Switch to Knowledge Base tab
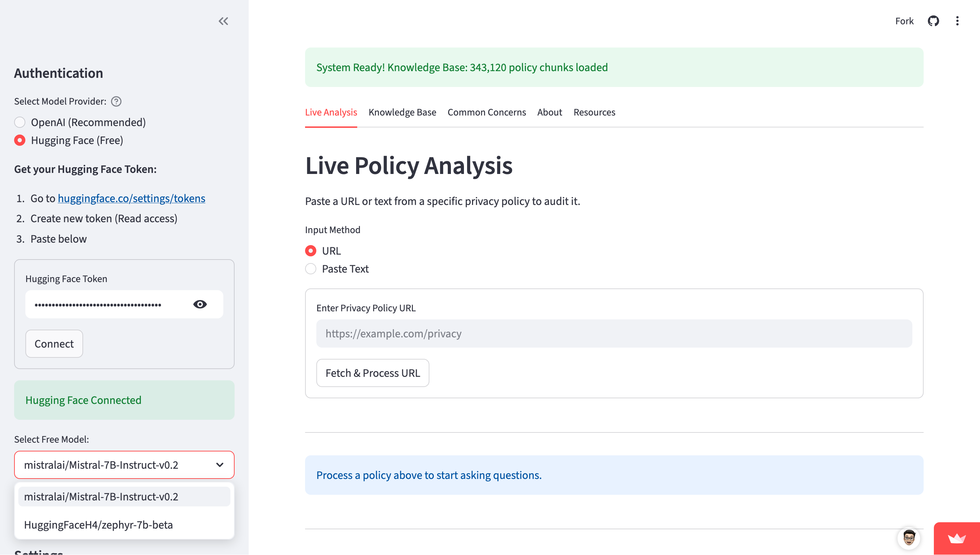The width and height of the screenshot is (980, 555). point(402,112)
